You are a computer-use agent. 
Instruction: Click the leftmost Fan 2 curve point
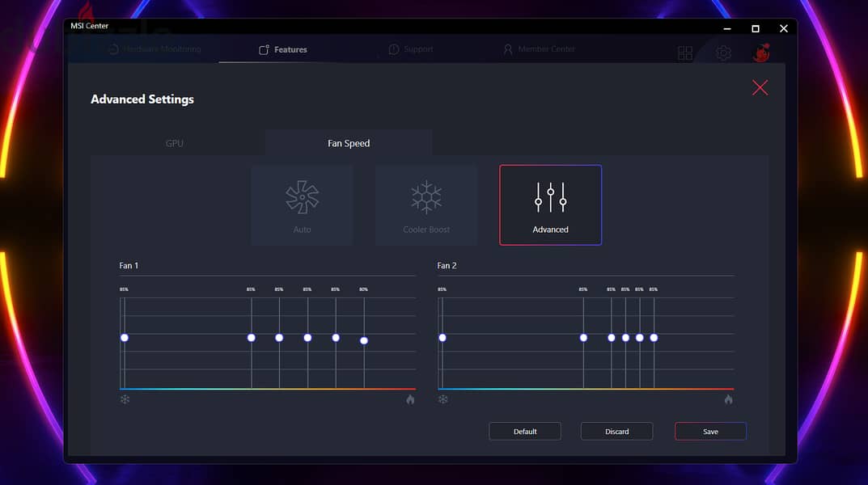[x=442, y=338]
